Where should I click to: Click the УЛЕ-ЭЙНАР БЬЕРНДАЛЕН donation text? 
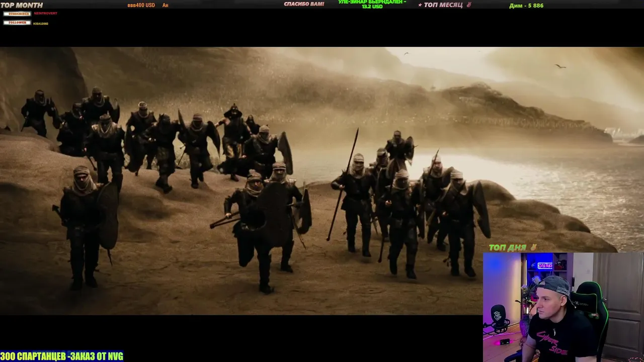click(372, 5)
